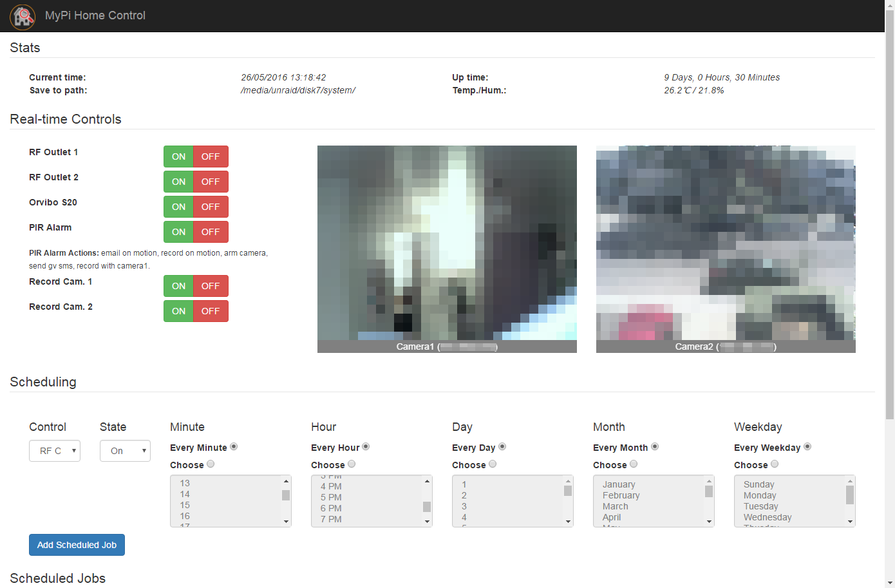
Task: Open the Control dropdown showing RF C
Action: pos(55,451)
